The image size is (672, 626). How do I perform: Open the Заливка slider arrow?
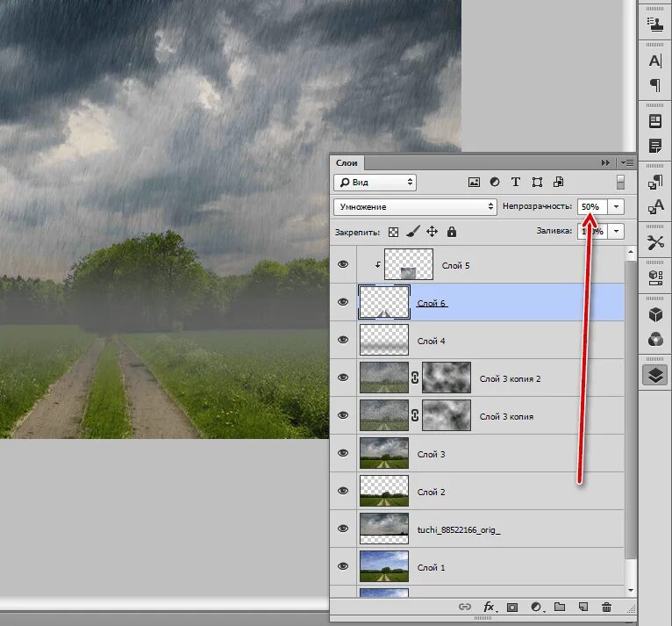(616, 231)
